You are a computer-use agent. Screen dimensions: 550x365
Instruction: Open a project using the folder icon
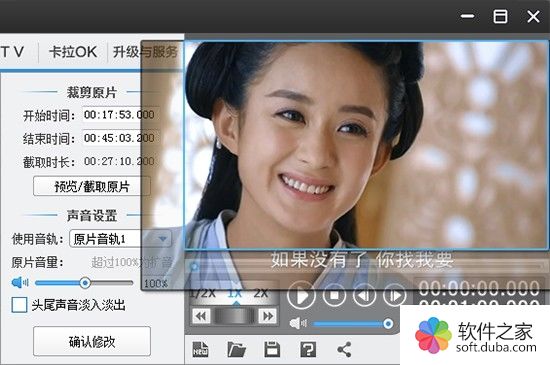click(x=237, y=350)
